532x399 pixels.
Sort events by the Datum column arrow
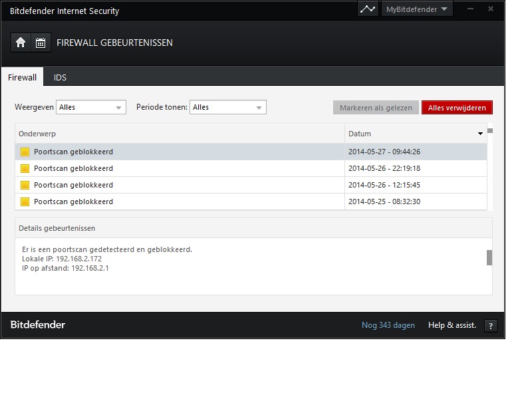click(480, 134)
